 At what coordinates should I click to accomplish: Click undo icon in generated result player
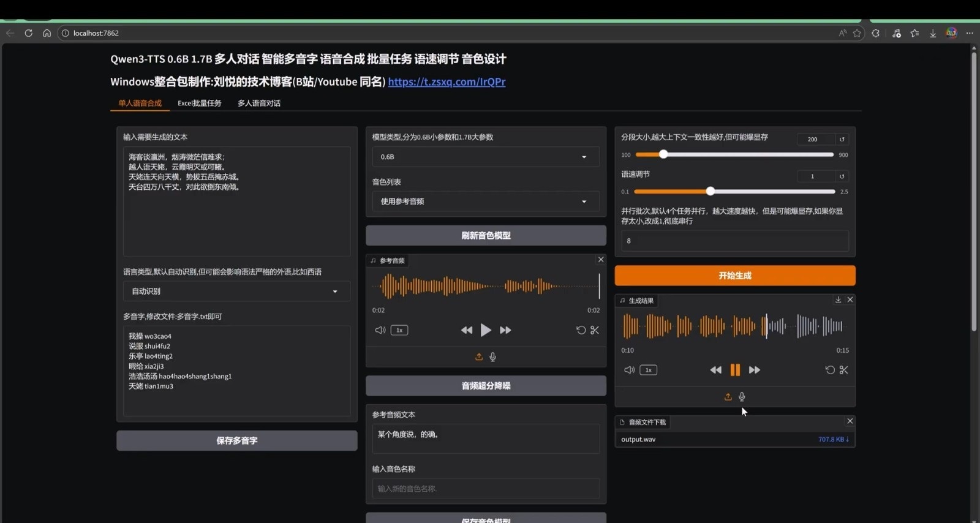[829, 370]
